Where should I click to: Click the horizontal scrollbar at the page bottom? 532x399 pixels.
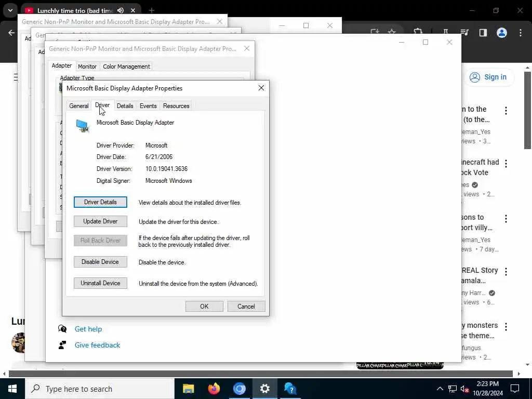(261, 374)
